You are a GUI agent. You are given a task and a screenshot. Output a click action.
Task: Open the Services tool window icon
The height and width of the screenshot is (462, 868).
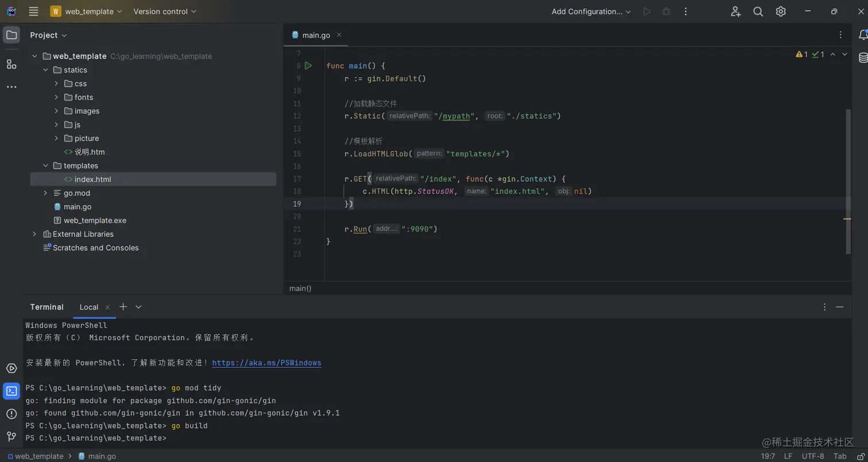[11, 368]
